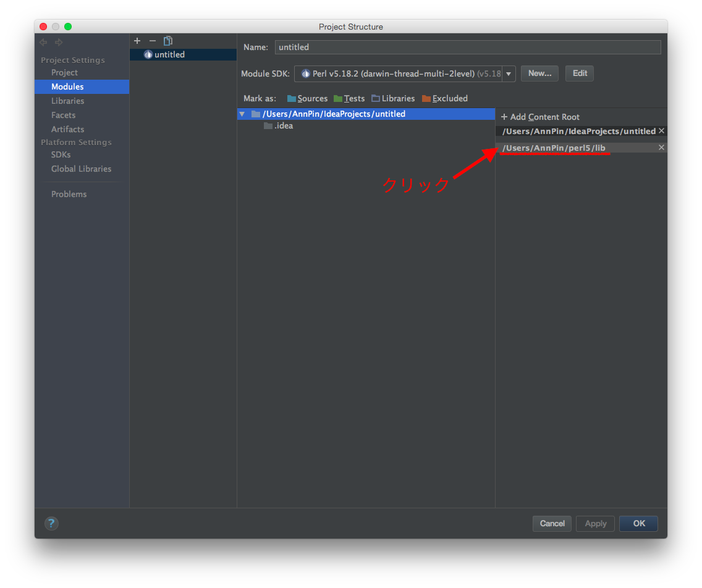
Task: Click the back navigation arrow
Action: coord(43,42)
